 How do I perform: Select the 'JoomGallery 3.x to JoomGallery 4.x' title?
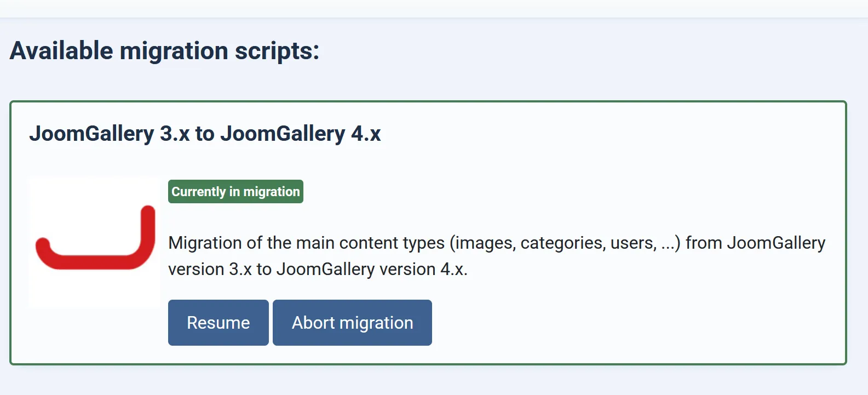click(205, 134)
